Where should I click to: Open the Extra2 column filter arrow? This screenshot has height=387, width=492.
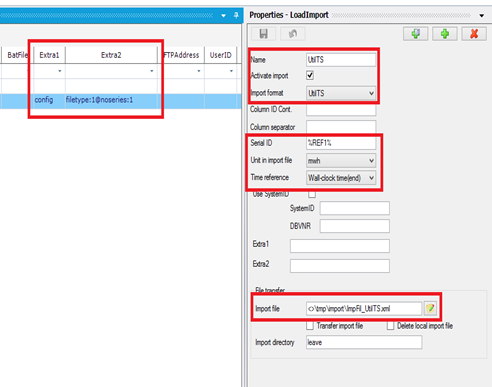[x=152, y=71]
